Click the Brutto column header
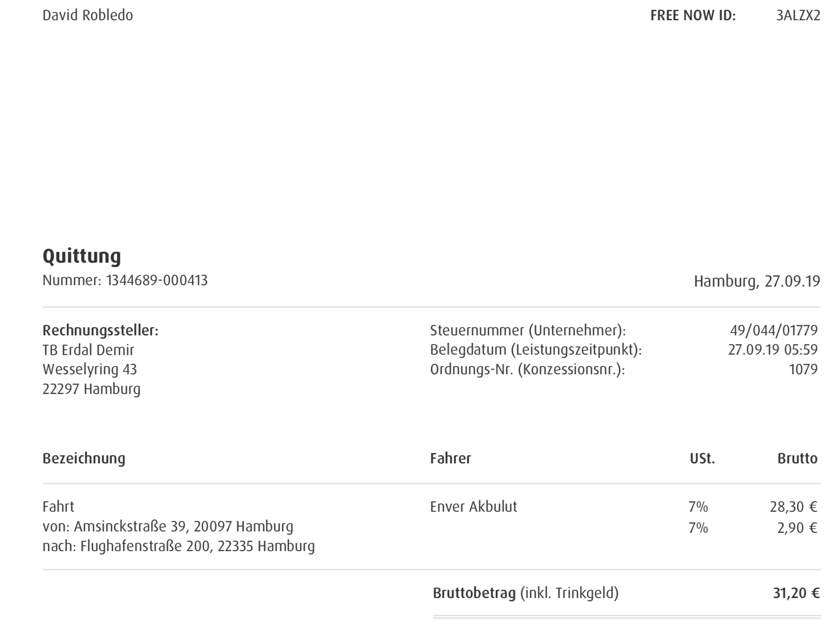The image size is (840, 635). tap(797, 458)
